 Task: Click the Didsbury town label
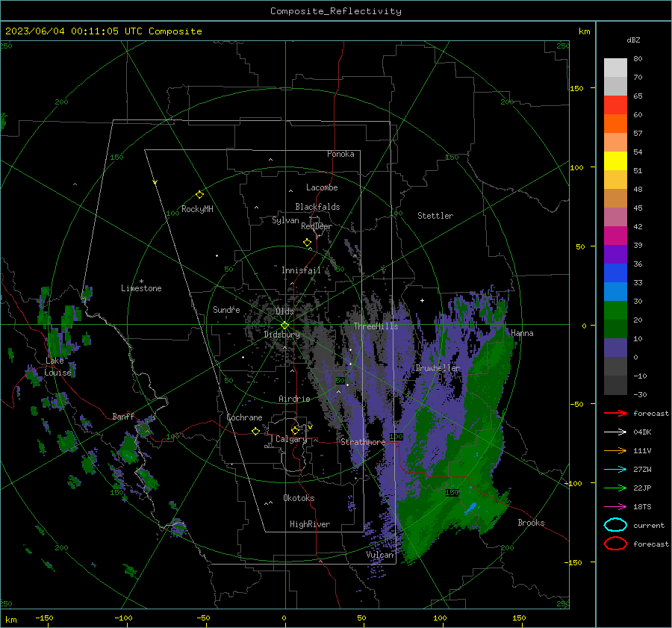[x=282, y=335]
